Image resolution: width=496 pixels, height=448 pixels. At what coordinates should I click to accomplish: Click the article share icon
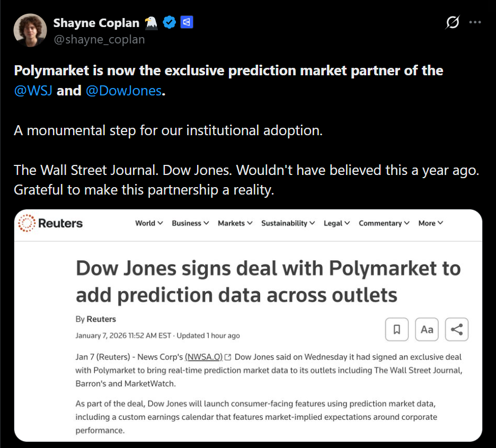pos(457,329)
